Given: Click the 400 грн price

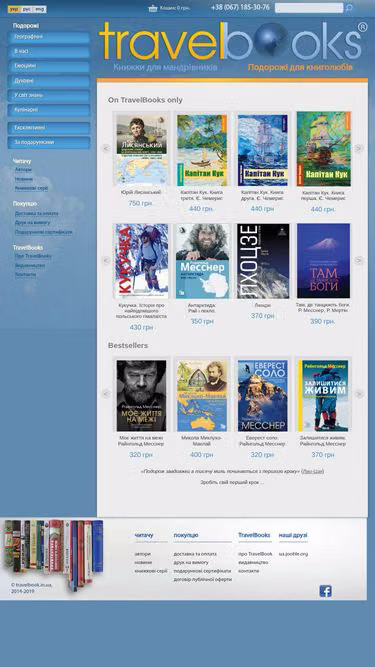Looking at the screenshot, I should click(202, 455).
